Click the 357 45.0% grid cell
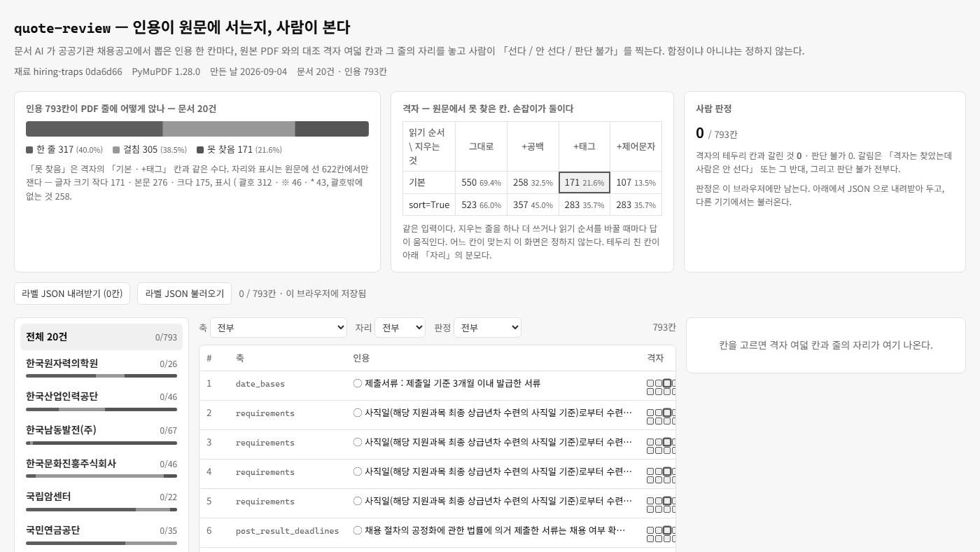Screen dimensions: 980x552 click(533, 205)
